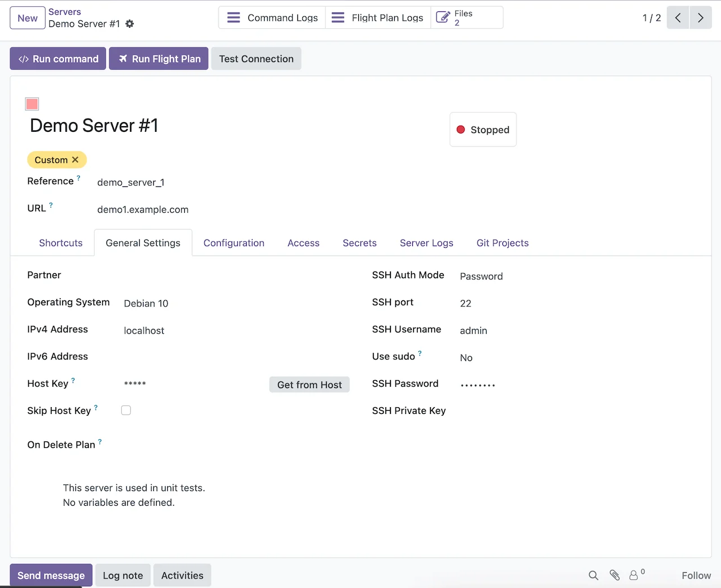The width and height of the screenshot is (721, 588).
Task: Click the attachments paperclip icon
Action: (x=614, y=575)
